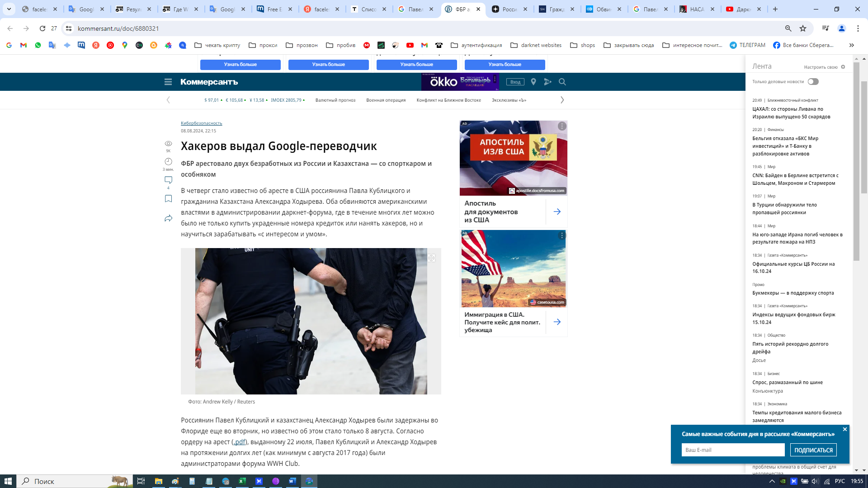Toggle "Только деловые новости" switch
This screenshot has width=868, height=488.
pos(813,82)
